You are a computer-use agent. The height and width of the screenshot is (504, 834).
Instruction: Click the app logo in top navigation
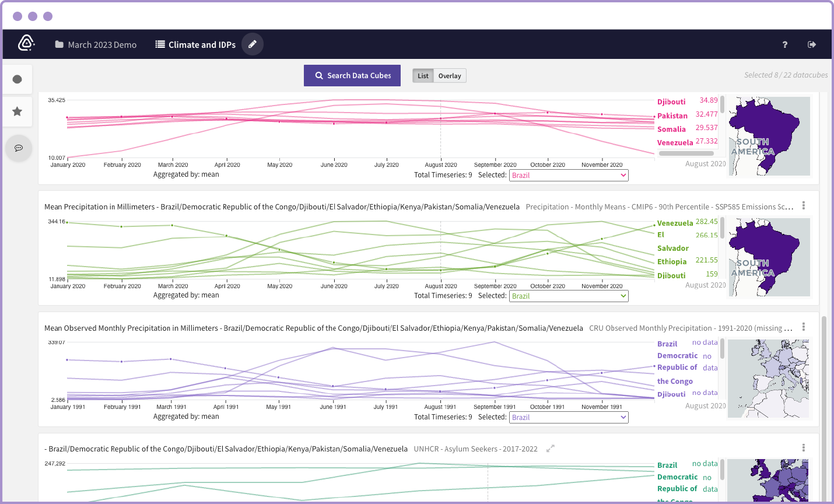click(x=26, y=44)
